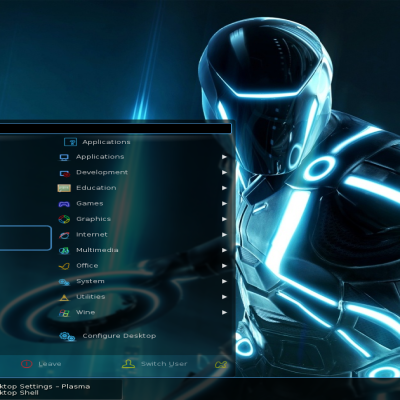Click the Education chalkboard icon

(64, 188)
